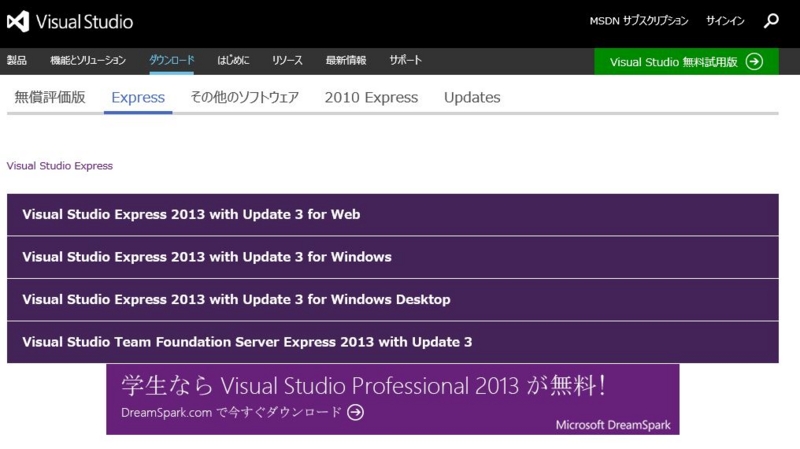Screen dimensions: 800x449
Task: Switch to the 無償評価版 tab
Action: tap(50, 97)
